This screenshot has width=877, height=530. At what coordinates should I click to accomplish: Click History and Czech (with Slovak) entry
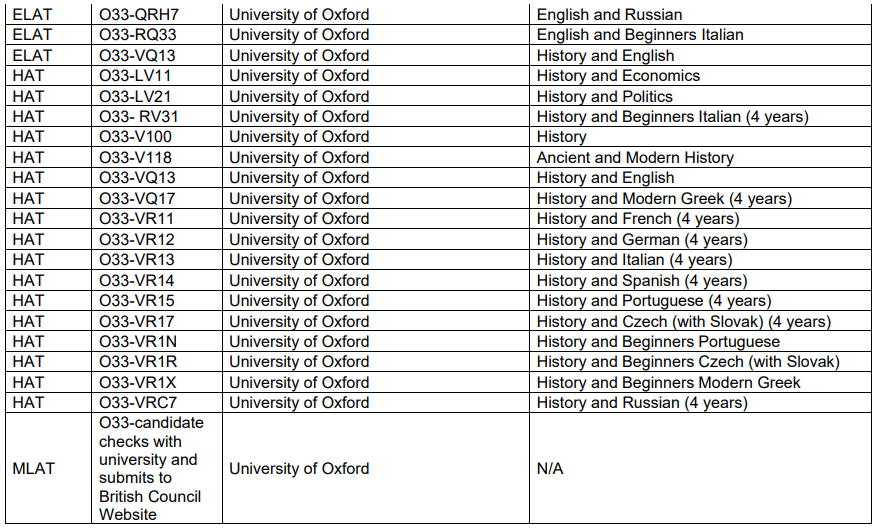pyautogui.click(x=683, y=321)
